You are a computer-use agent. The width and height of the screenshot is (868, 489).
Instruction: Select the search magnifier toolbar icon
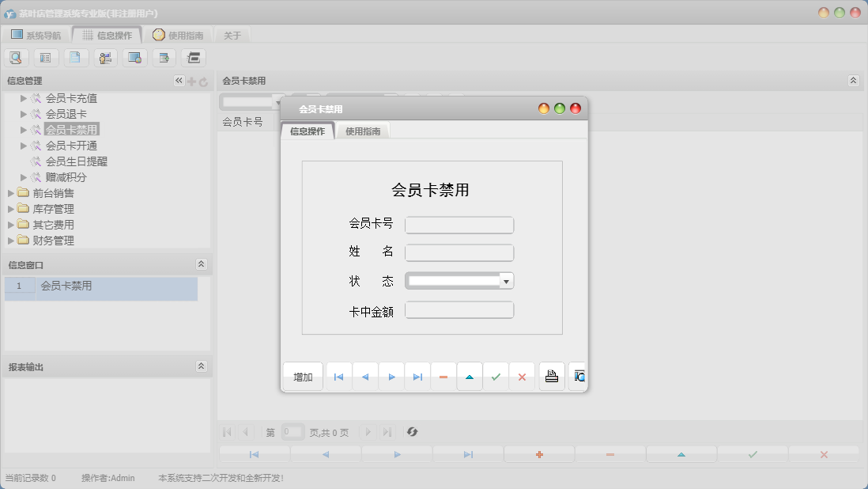point(16,57)
